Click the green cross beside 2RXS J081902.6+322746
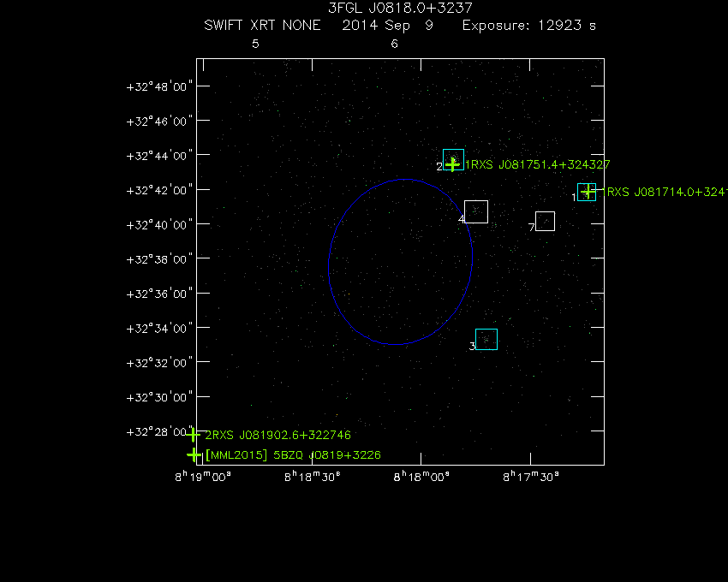The image size is (728, 582). (194, 435)
